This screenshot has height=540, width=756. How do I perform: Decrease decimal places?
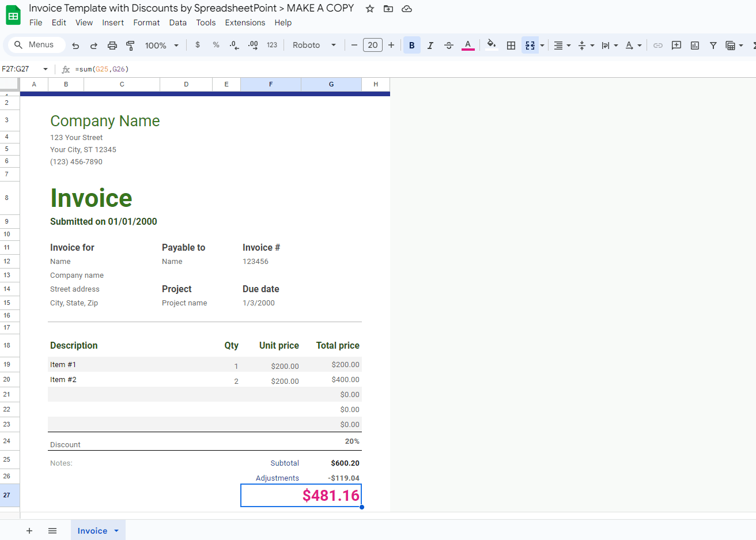point(233,44)
